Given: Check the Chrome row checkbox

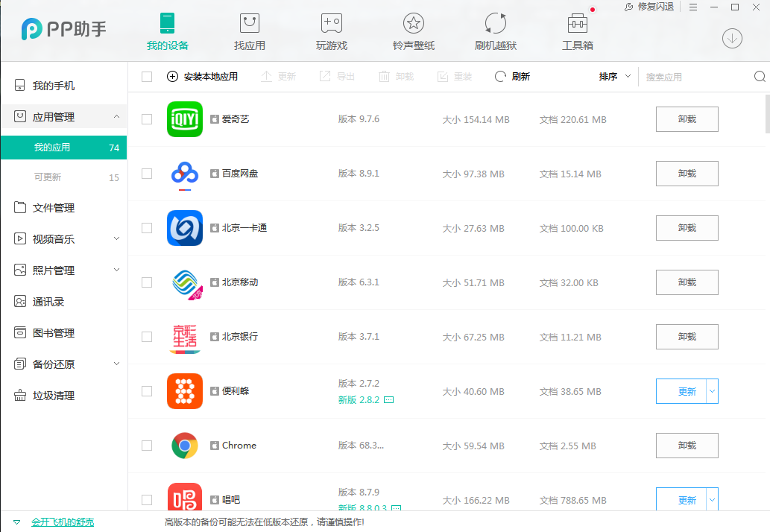Looking at the screenshot, I should [146, 446].
